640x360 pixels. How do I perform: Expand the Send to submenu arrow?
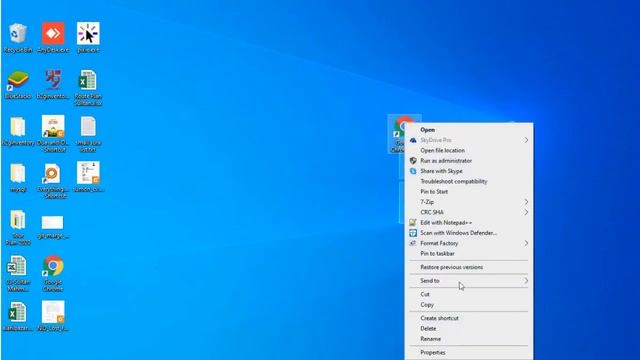click(x=526, y=281)
